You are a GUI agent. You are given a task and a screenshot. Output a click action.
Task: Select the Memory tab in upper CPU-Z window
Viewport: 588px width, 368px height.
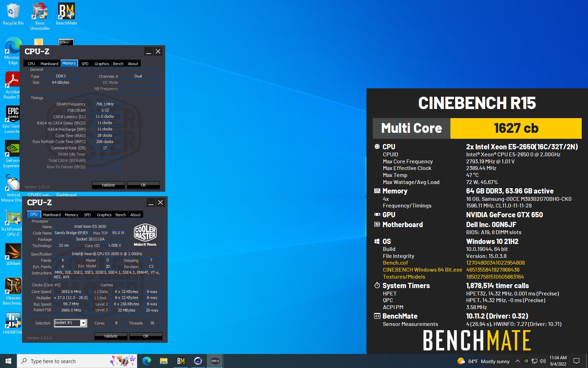click(69, 63)
